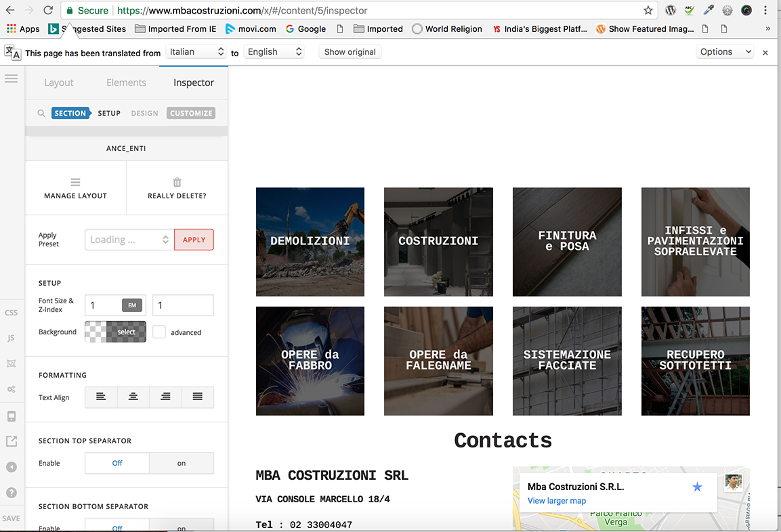Screen dimensions: 781x532
Task: Open the Apply Preset dropdown
Action: (129, 240)
